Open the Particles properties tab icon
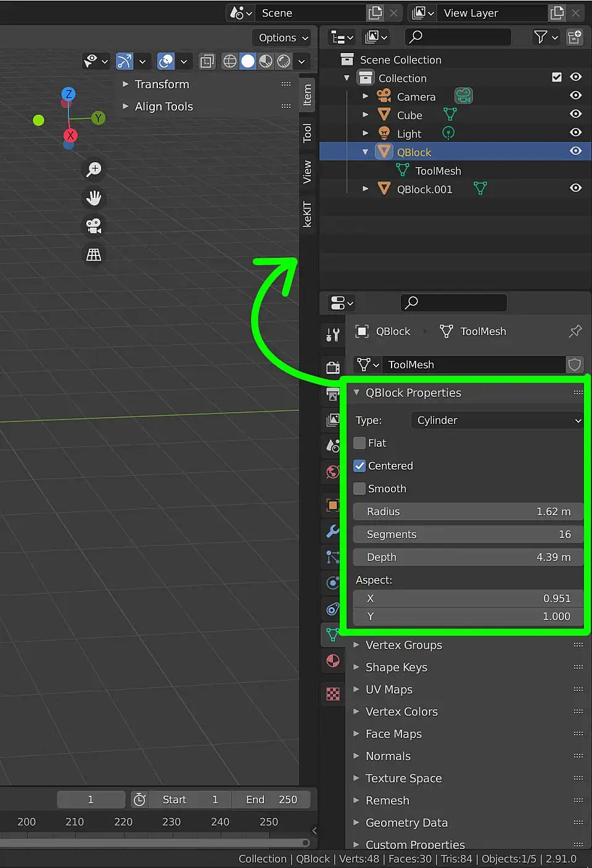592x868 pixels. (x=333, y=557)
